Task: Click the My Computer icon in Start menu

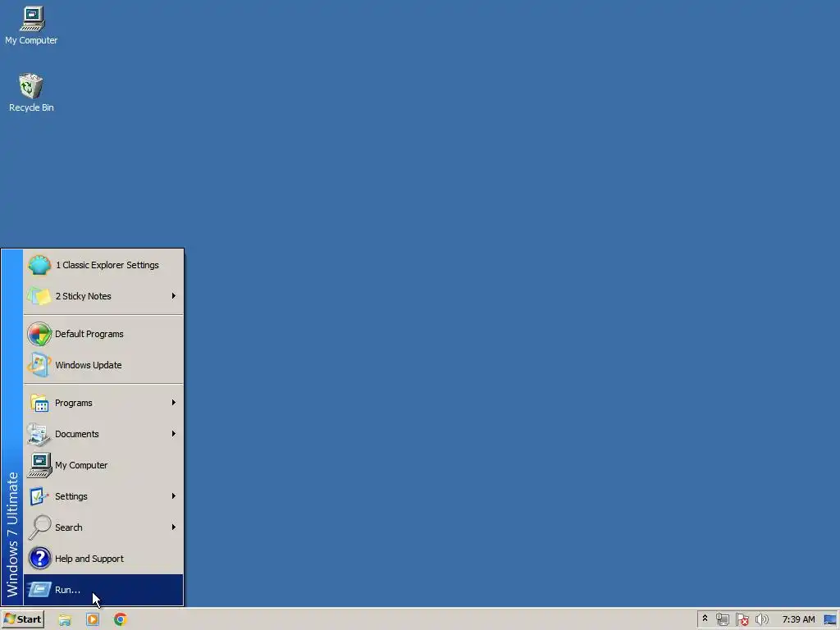Action: [x=39, y=465]
